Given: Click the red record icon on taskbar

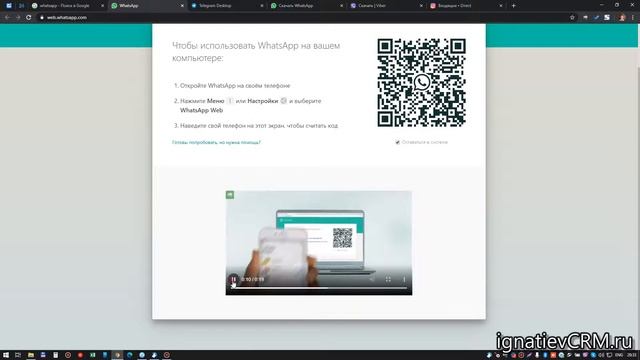Looking at the screenshot, I should (x=80, y=355).
